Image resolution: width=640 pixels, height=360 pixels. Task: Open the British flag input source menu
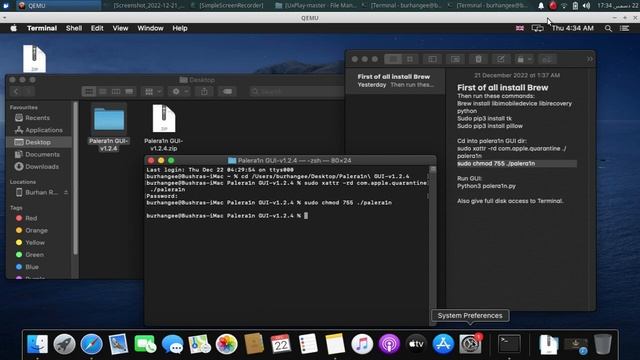click(x=520, y=28)
